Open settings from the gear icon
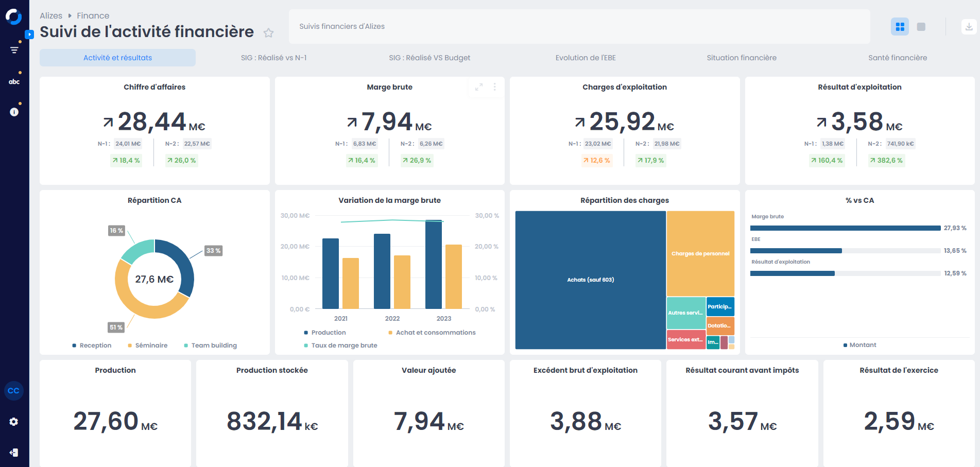Viewport: 980px width, 467px height. (x=14, y=421)
